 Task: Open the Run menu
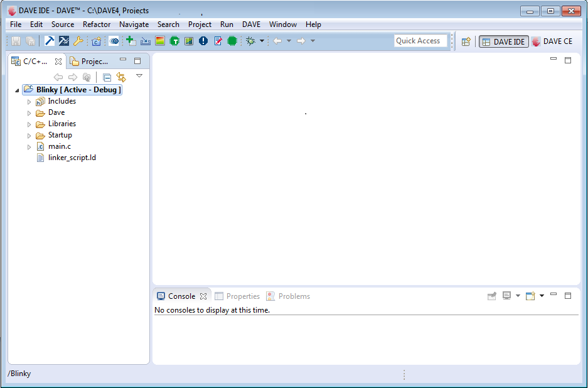click(227, 24)
